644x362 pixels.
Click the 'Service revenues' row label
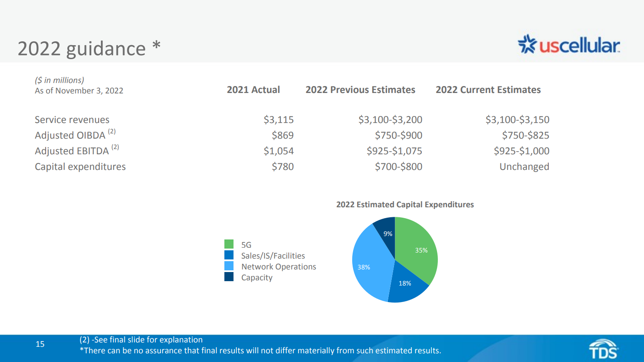click(72, 120)
